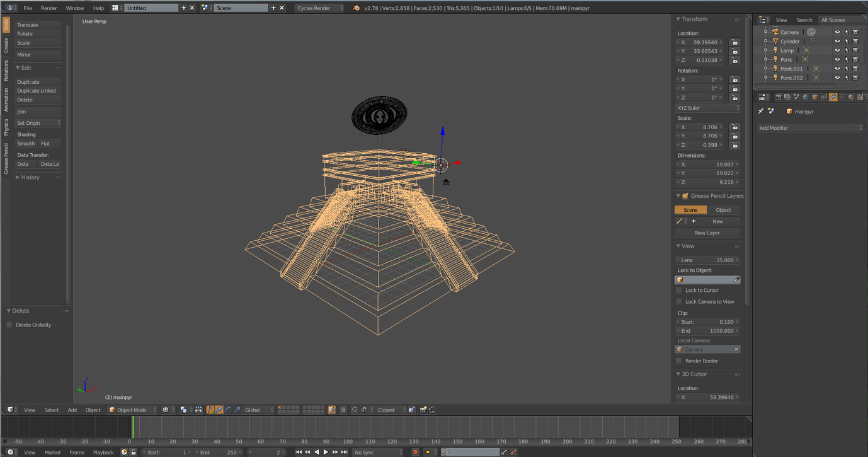Click the Smooth shading button
Viewport: 868px width, 457px height.
[26, 144]
